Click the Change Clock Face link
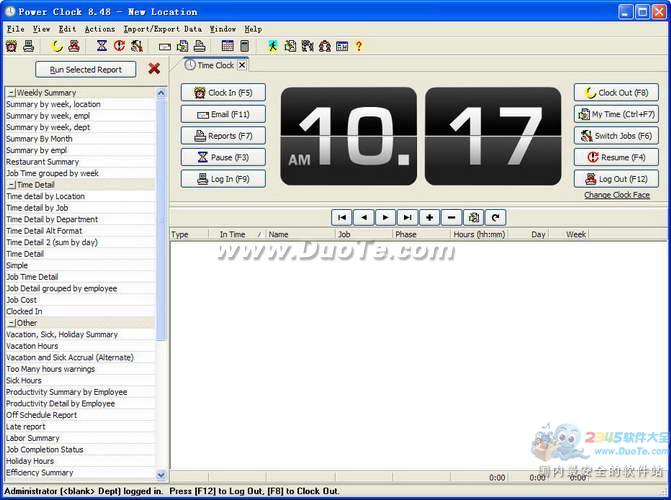Image resolution: width=671 pixels, height=500 pixels. pyautogui.click(x=617, y=195)
